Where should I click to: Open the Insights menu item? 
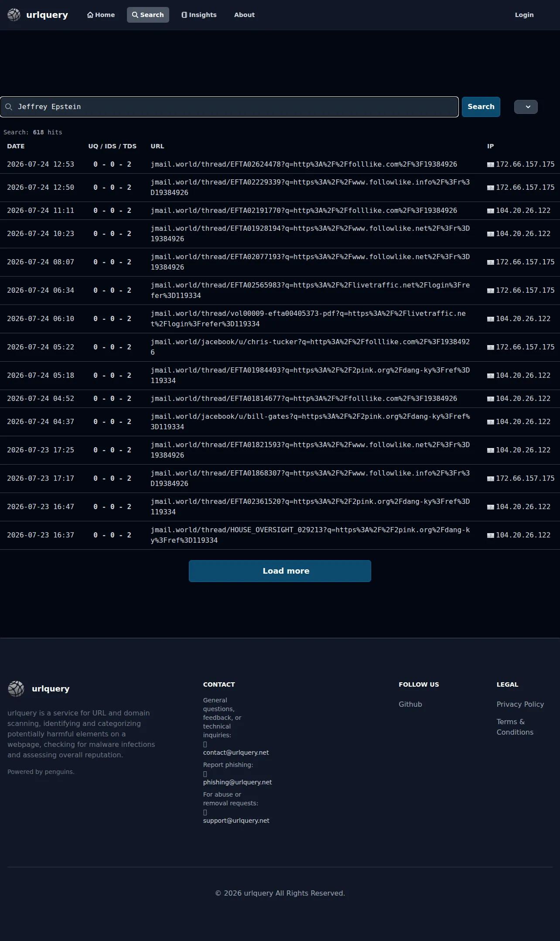coord(199,15)
